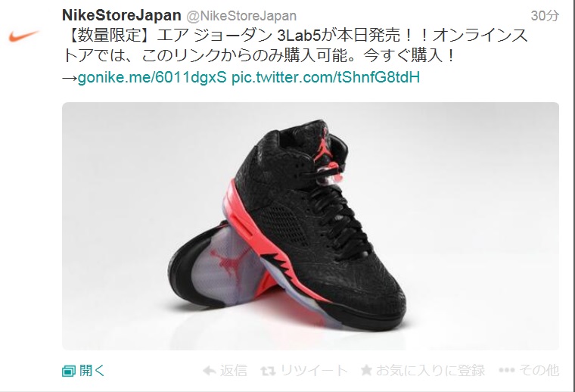
Task: Favorite using the お気に入りに登録 label
Action: pyautogui.click(x=430, y=370)
